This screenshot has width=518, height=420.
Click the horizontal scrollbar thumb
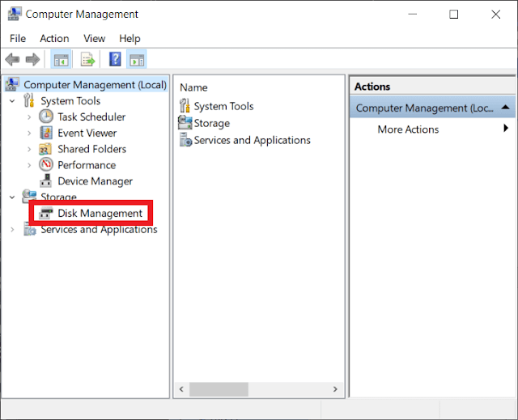tap(219, 389)
